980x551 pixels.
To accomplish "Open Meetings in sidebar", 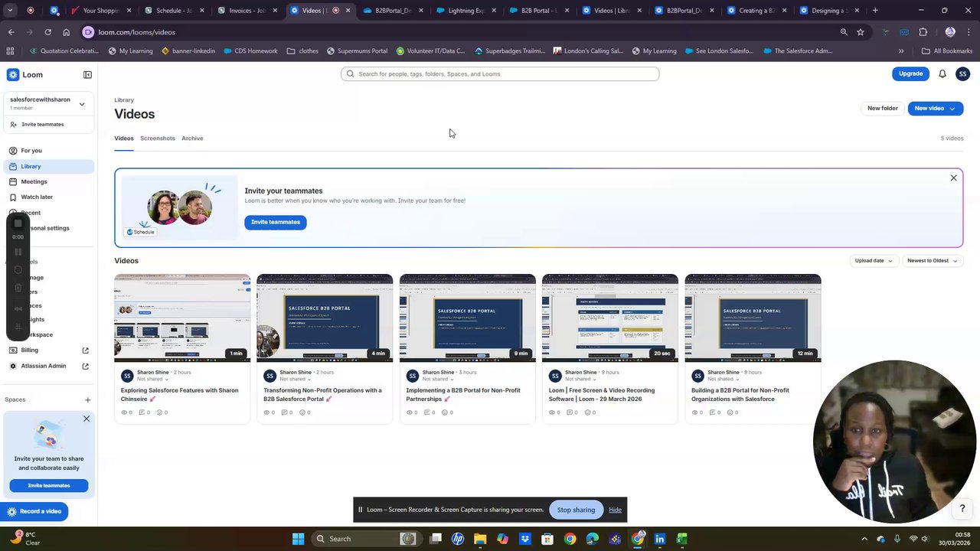I will (49, 181).
